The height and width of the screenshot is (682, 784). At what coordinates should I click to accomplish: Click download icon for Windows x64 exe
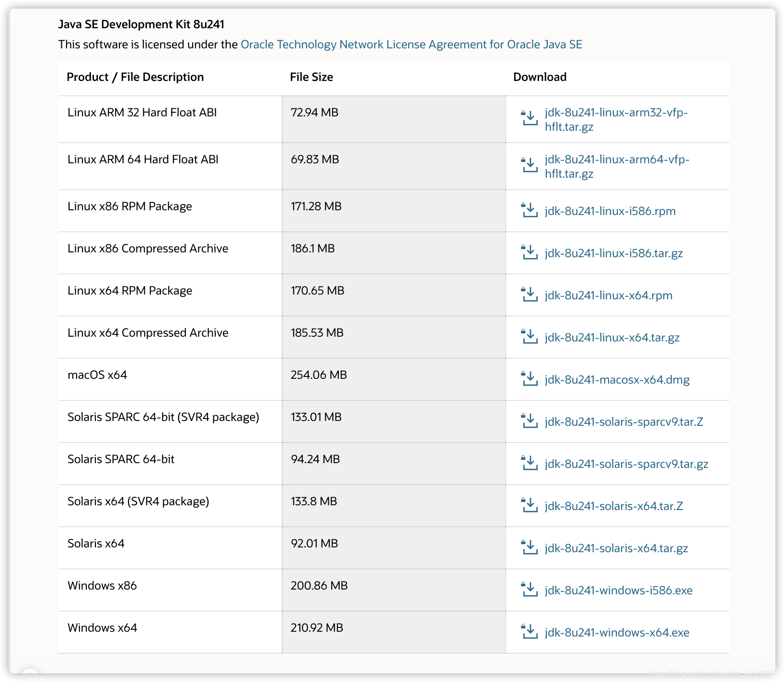click(x=530, y=631)
